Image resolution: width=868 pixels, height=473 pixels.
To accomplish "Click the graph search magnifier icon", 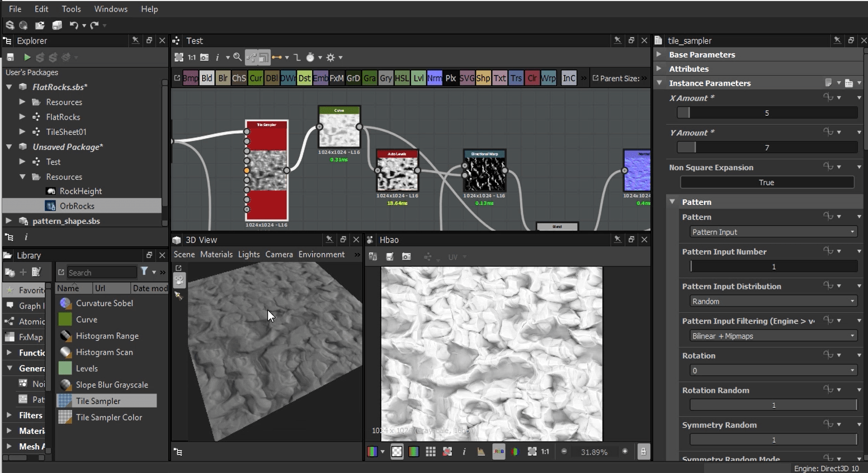I will 238,57.
